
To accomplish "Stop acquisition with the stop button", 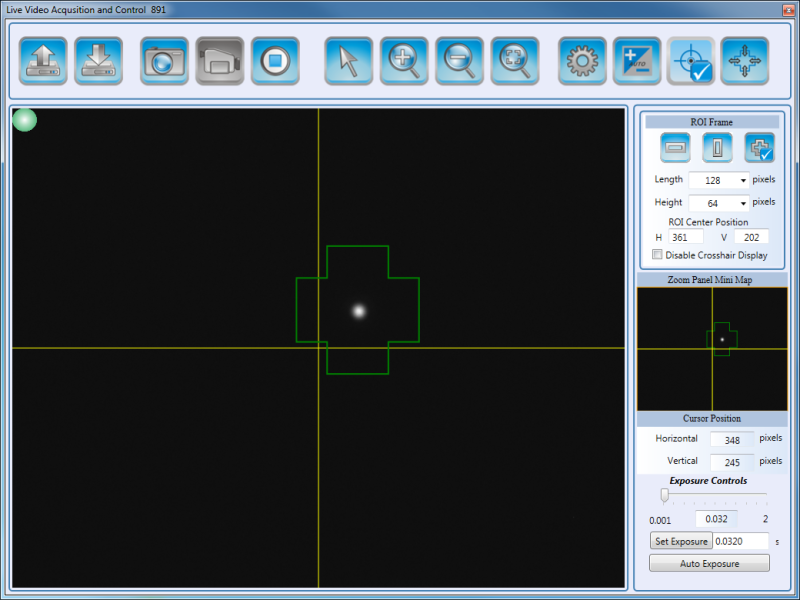I will click(x=275, y=61).
